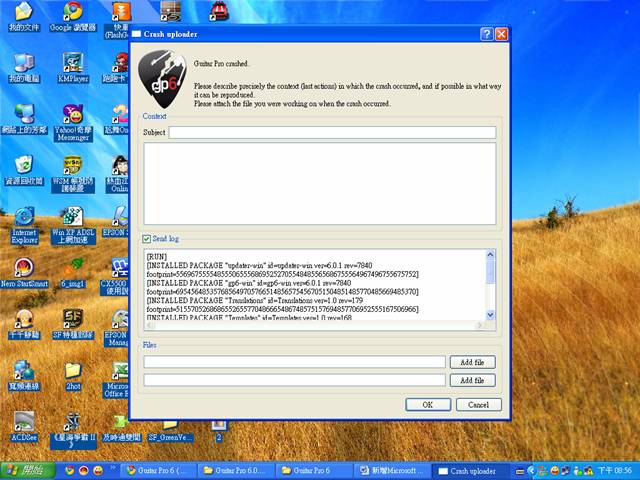The image size is (640, 480).
Task: Select the ACDSee desktop icon
Action: pos(24,427)
